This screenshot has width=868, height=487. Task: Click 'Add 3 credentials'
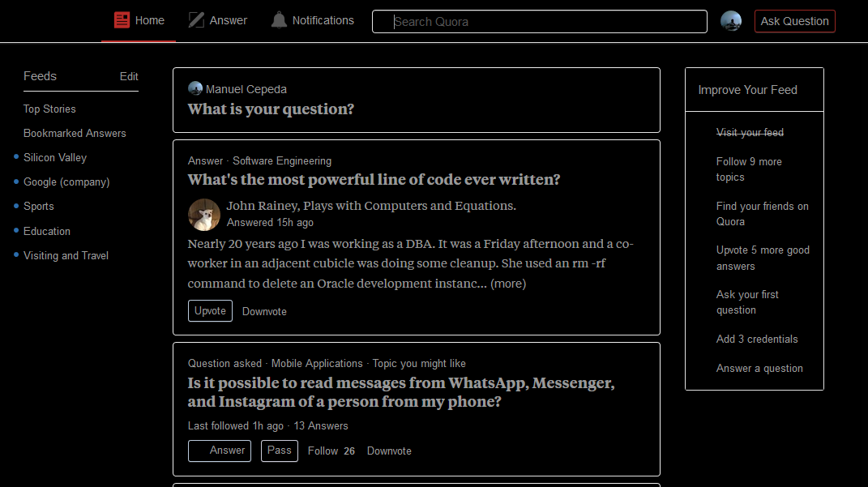(x=757, y=340)
